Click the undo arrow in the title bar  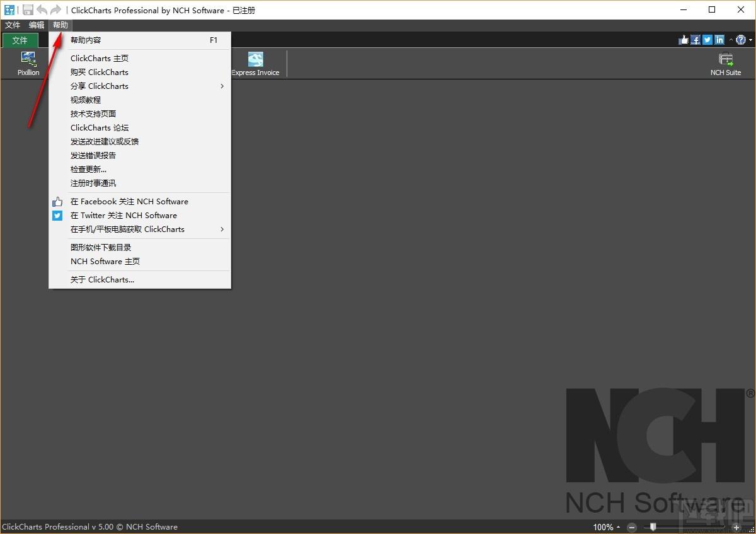(42, 9)
